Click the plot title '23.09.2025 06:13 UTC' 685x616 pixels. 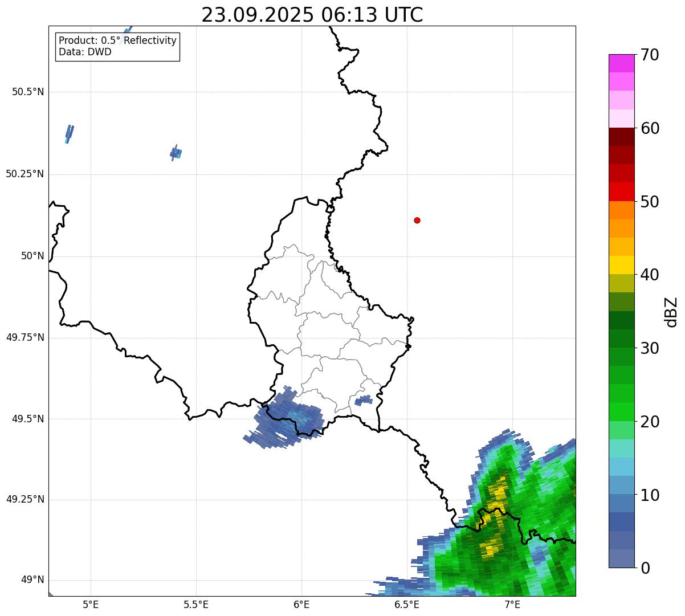312,15
